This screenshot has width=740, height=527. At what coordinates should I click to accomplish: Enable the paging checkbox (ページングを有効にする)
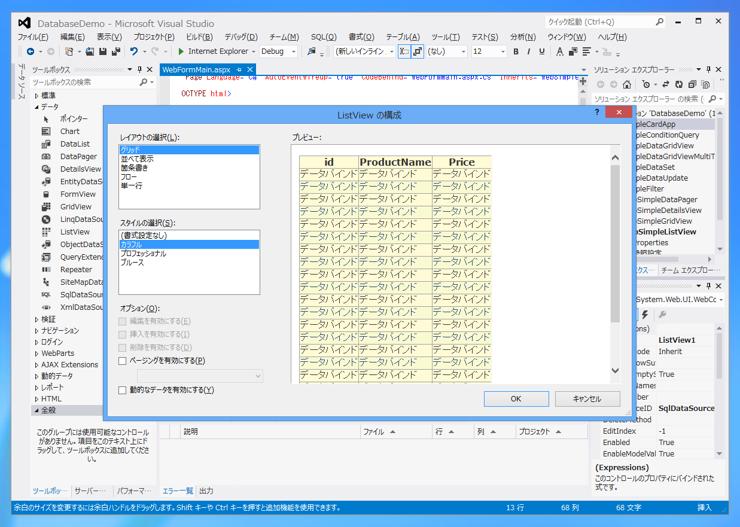(122, 361)
